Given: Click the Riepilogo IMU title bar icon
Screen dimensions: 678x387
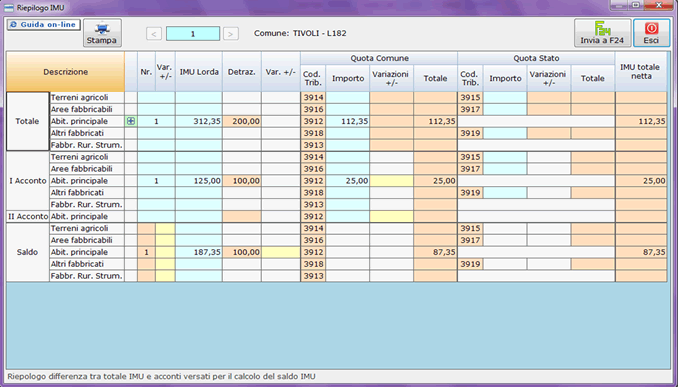Looking at the screenshot, I should pos(9,8).
